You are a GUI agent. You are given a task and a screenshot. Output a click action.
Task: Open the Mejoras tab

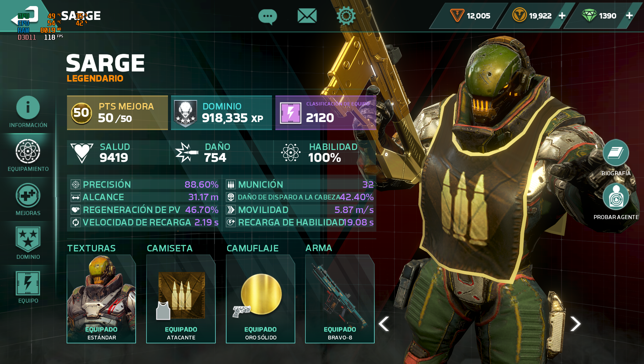click(x=28, y=200)
